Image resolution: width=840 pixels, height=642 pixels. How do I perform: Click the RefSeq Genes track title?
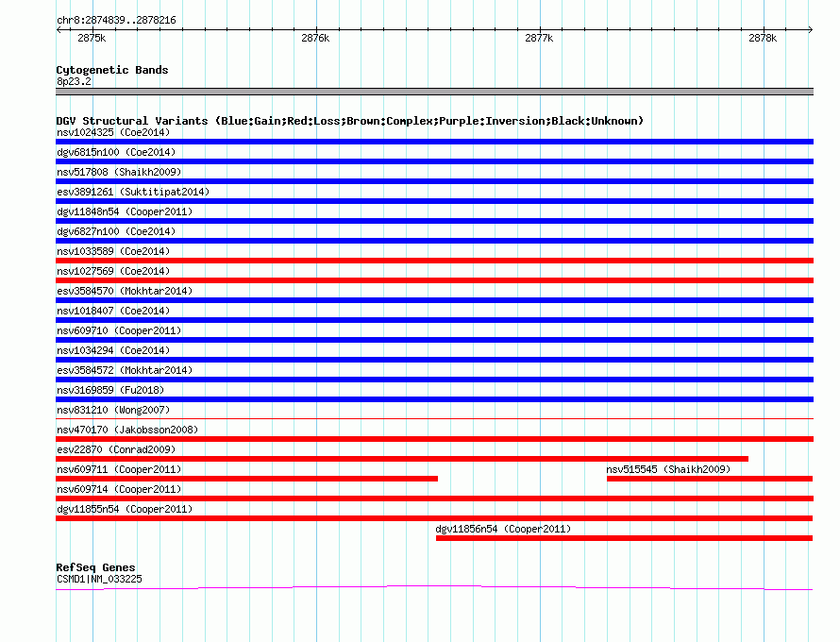[95, 567]
